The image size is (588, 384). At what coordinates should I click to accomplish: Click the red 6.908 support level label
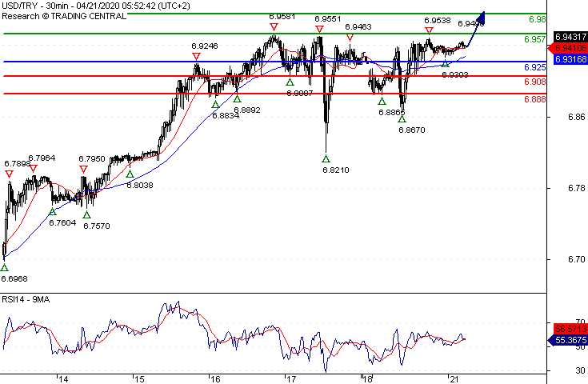click(x=534, y=82)
